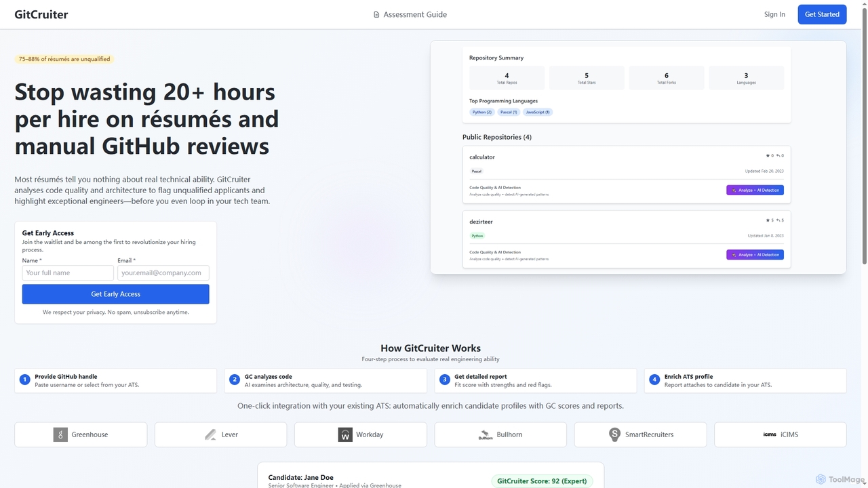Image resolution: width=868 pixels, height=488 pixels.
Task: Click Analyze + AI Detection for calculator
Action: [x=755, y=190]
